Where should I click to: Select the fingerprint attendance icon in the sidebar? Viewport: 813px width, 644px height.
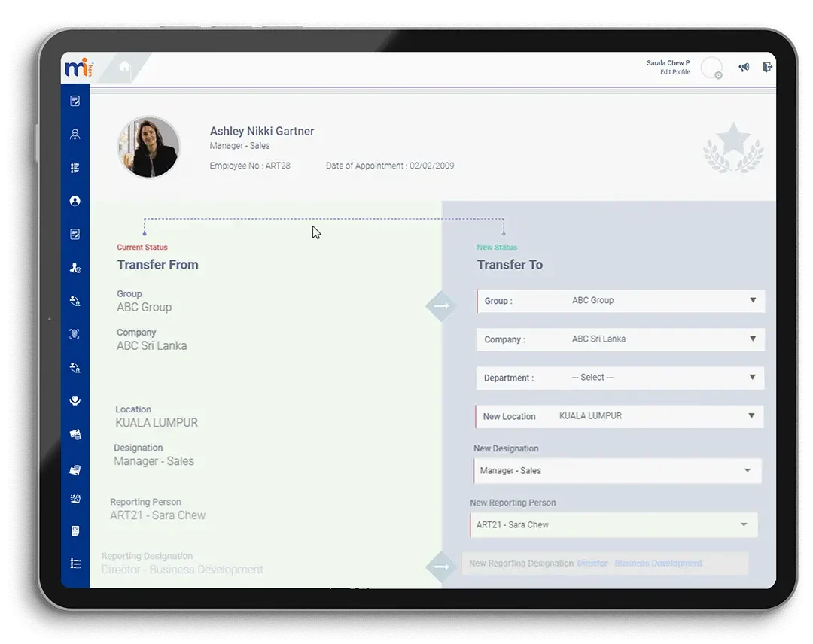pos(75,333)
